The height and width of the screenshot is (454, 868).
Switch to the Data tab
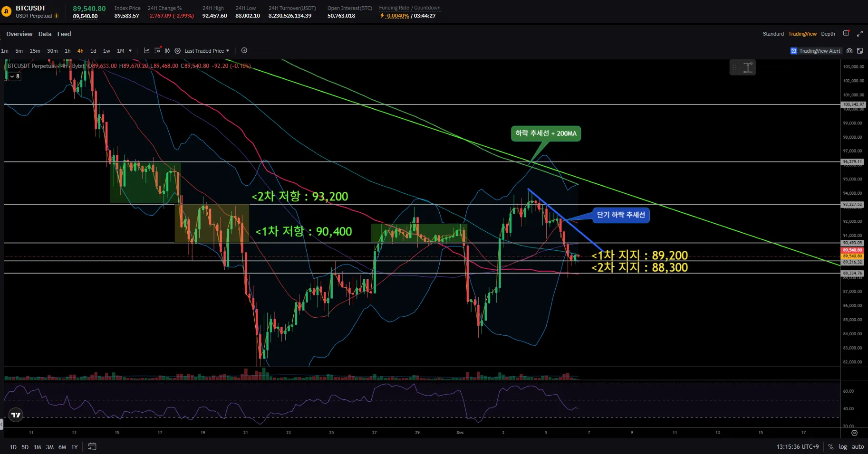45,34
